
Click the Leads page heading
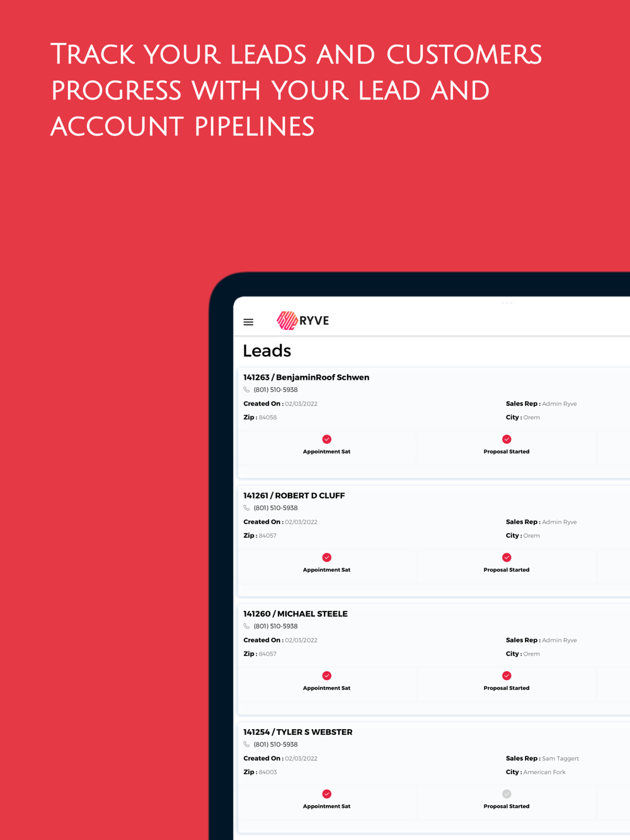(267, 351)
